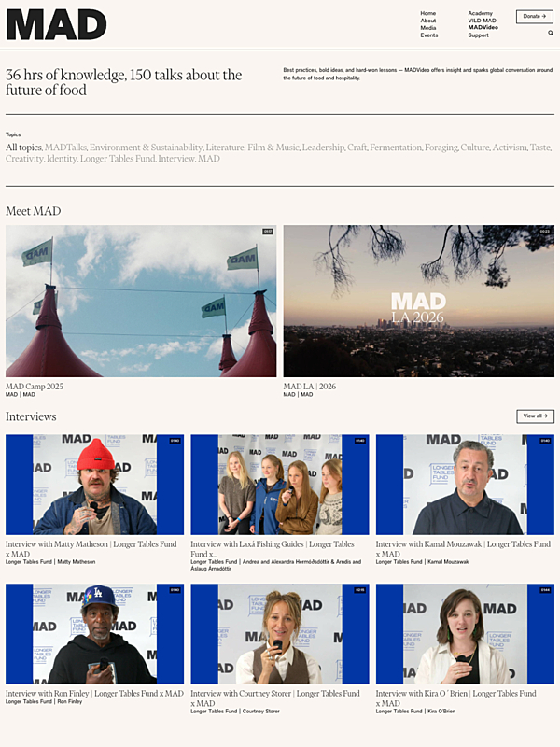This screenshot has width=560, height=747.
Task: Play the MAD Camp 2025 video thumbnail
Action: (141, 301)
